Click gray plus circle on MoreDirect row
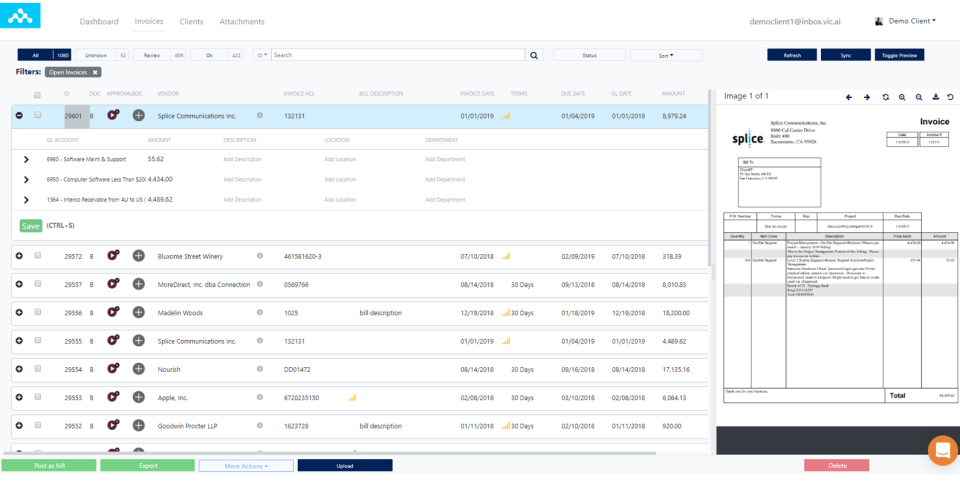 click(x=139, y=284)
